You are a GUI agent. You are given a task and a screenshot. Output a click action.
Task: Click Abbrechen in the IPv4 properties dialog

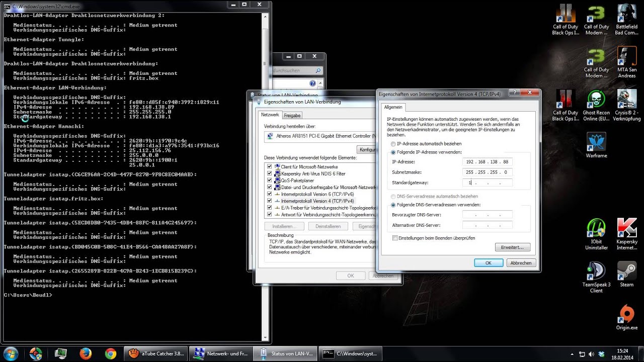pyautogui.click(x=521, y=263)
